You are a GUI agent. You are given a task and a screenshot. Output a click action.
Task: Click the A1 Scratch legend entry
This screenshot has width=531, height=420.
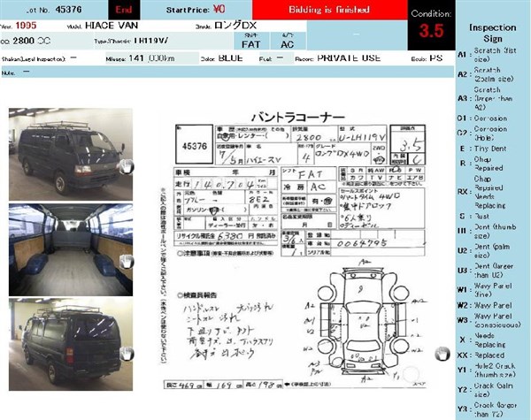tap(488, 55)
